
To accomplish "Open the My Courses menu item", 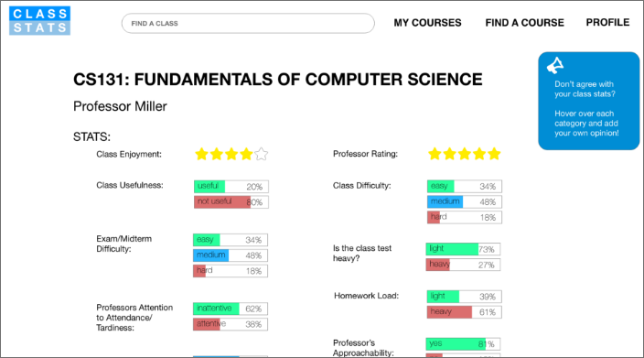I will tap(427, 23).
